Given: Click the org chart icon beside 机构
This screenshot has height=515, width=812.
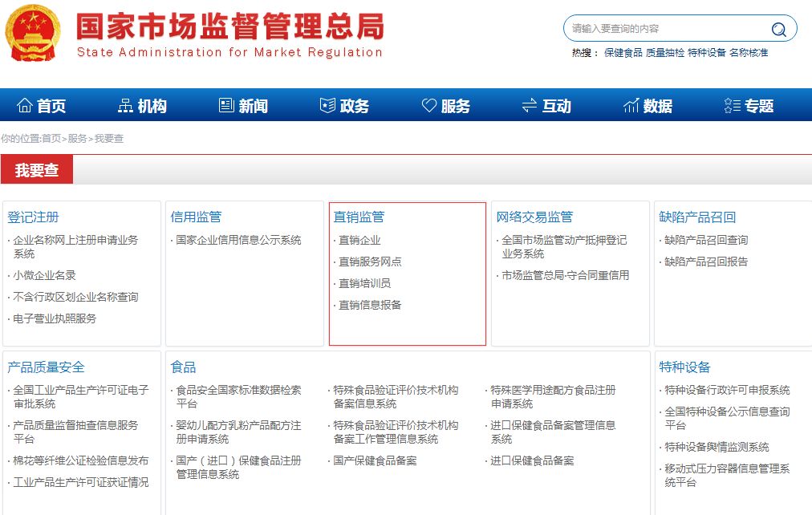Looking at the screenshot, I should coord(125,106).
